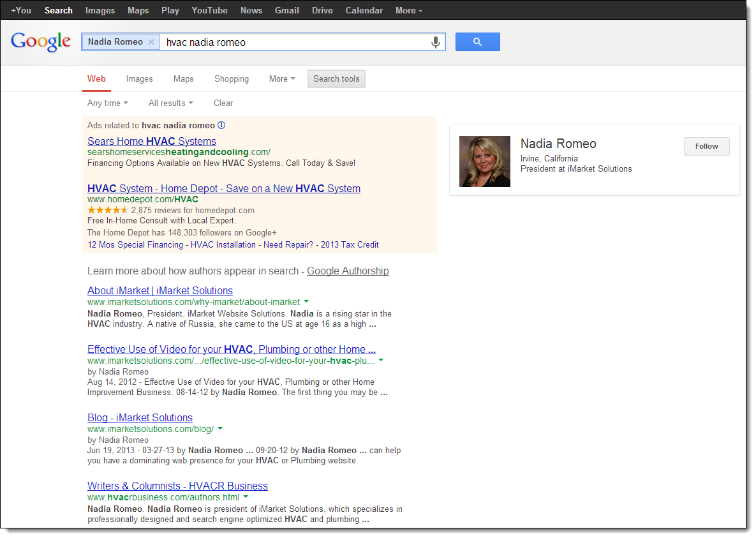Open the top bar More menu

(x=409, y=11)
